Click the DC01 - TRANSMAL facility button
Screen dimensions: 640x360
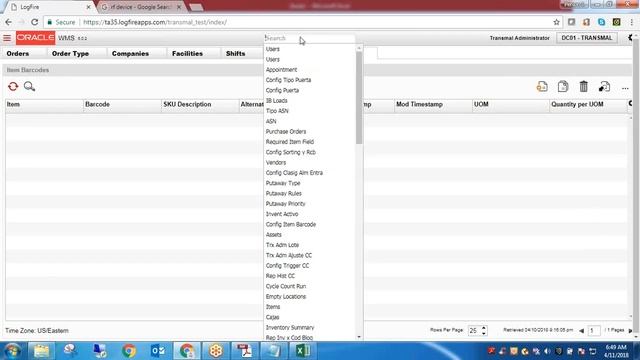coord(587,38)
